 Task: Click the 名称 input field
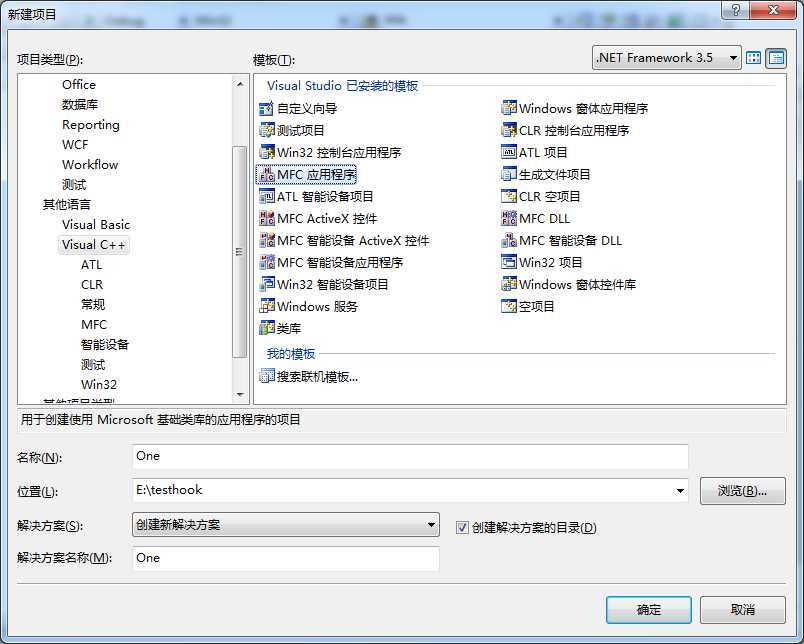[x=410, y=456]
